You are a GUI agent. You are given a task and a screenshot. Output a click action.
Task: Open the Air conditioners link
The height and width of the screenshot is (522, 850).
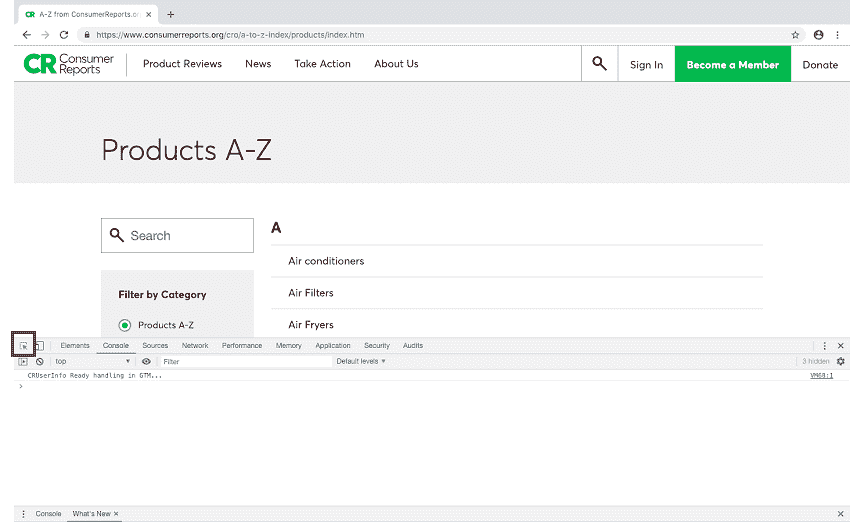[326, 261]
